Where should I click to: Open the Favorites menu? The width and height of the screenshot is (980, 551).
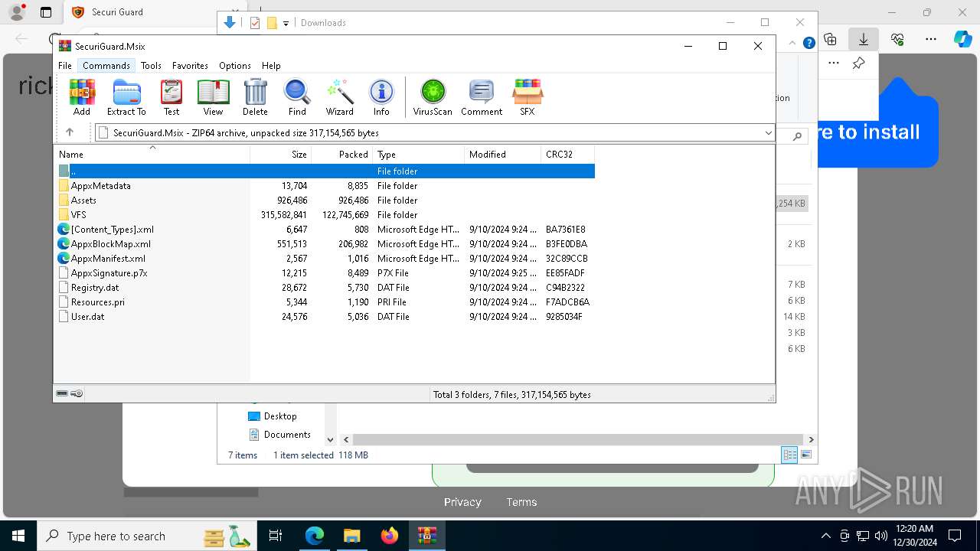[x=190, y=66]
